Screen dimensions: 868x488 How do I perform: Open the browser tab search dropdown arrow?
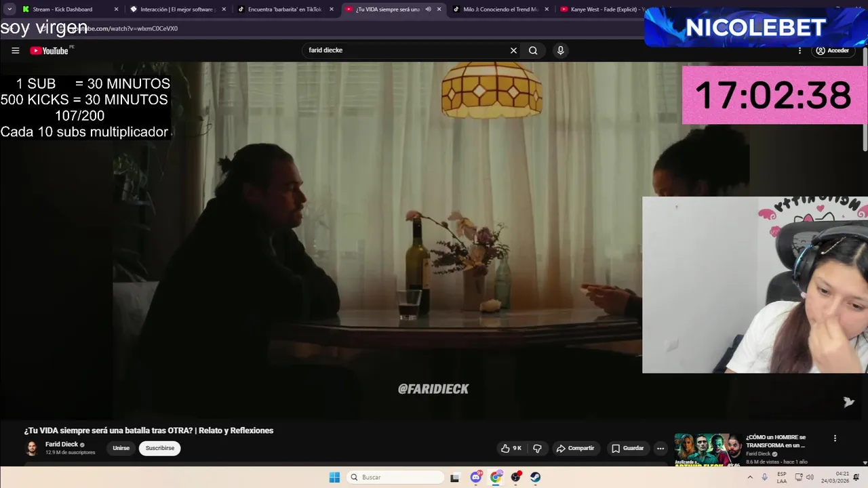pos(9,9)
